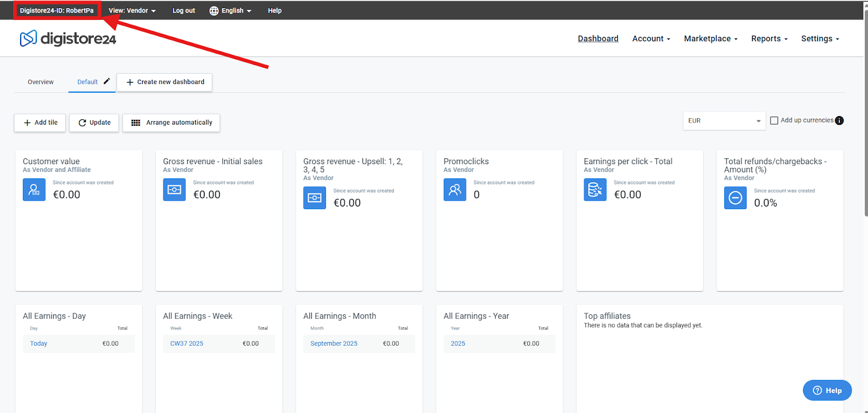Image resolution: width=868 pixels, height=413 pixels.
Task: Expand the Account menu
Action: point(651,38)
